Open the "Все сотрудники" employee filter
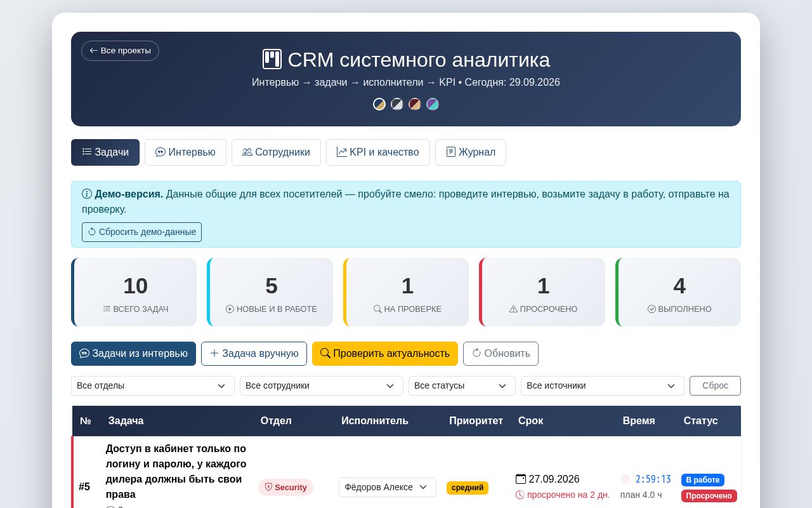 [x=322, y=385]
